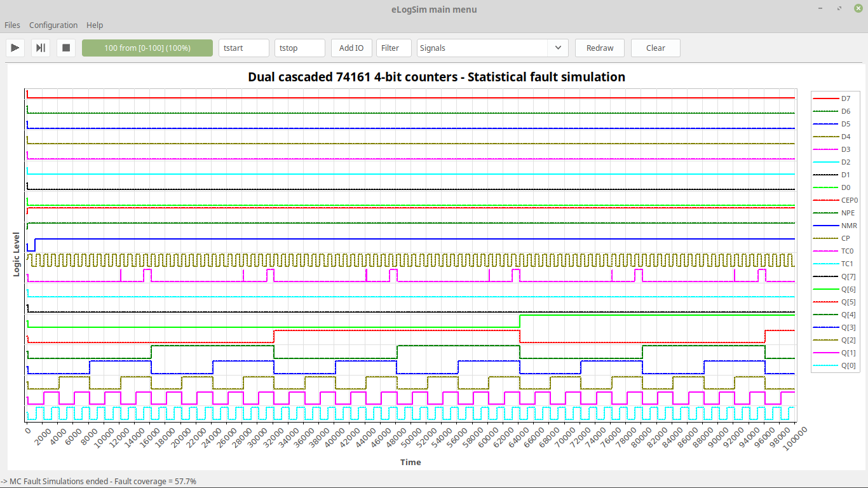Click the Filter button
This screenshot has width=868, height=488.
[390, 48]
